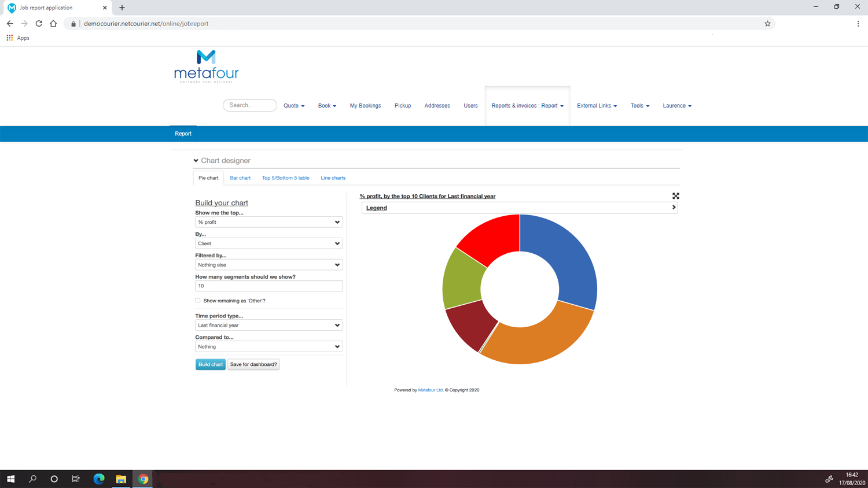Open the 'By' Client dropdown
Image resolution: width=868 pixels, height=488 pixels.
[269, 243]
